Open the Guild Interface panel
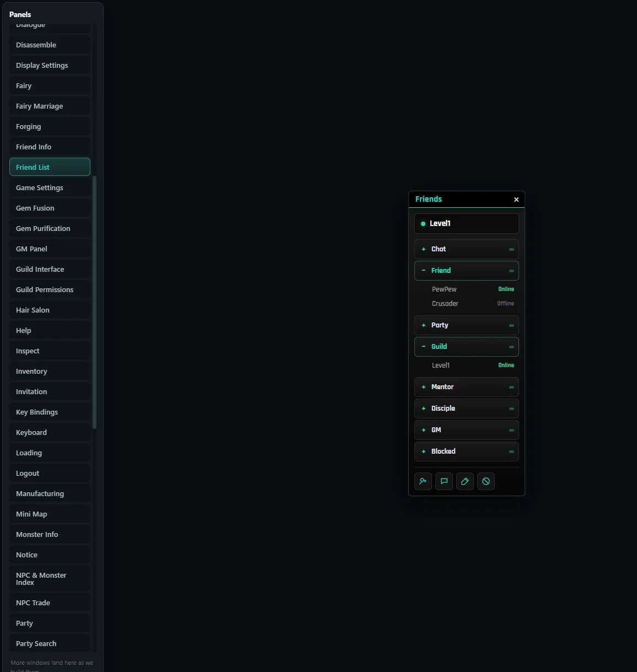Image resolution: width=637 pixels, height=672 pixels. (50, 269)
